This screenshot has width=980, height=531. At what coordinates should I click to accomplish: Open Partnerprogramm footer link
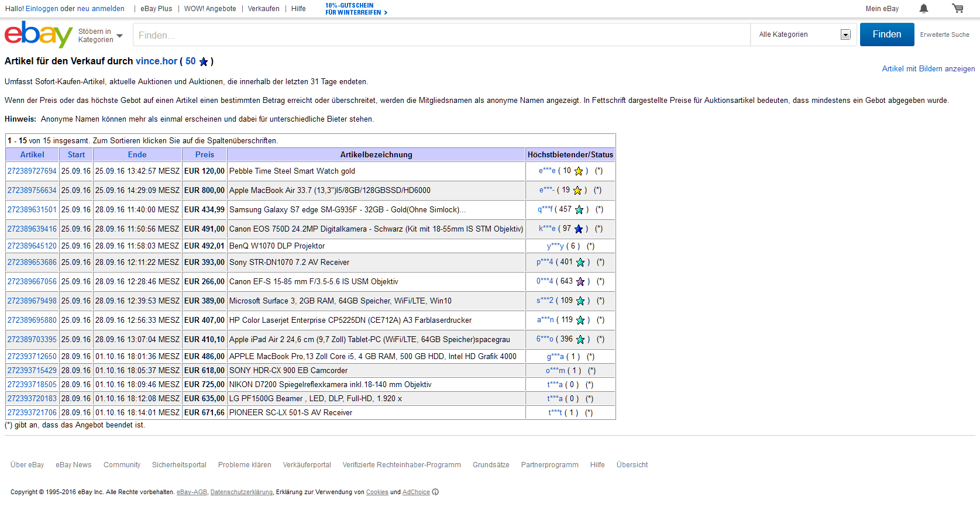549,465
